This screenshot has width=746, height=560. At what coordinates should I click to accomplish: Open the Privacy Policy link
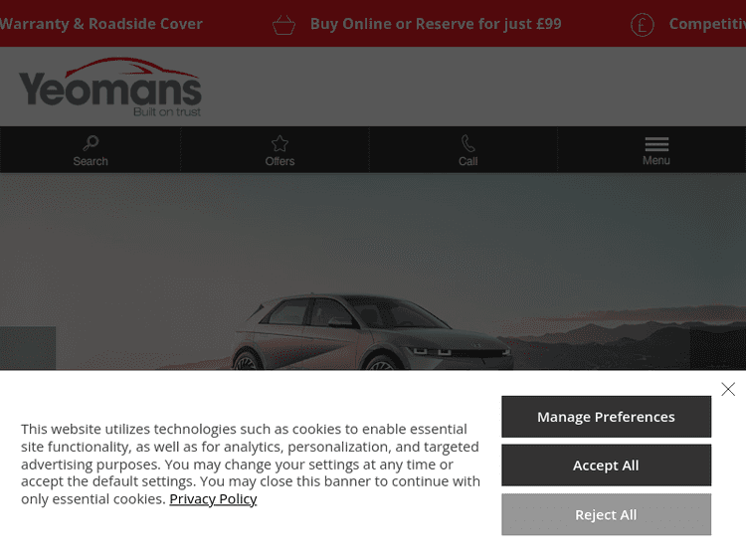(213, 499)
